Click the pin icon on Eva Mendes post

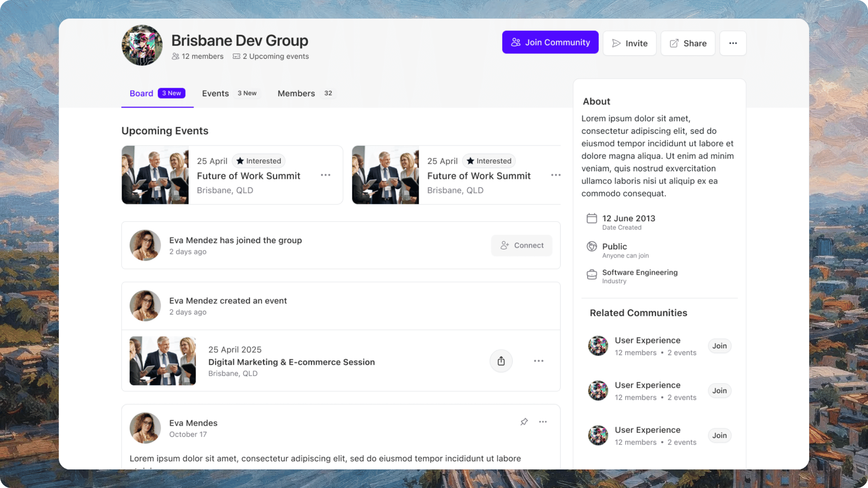point(524,422)
